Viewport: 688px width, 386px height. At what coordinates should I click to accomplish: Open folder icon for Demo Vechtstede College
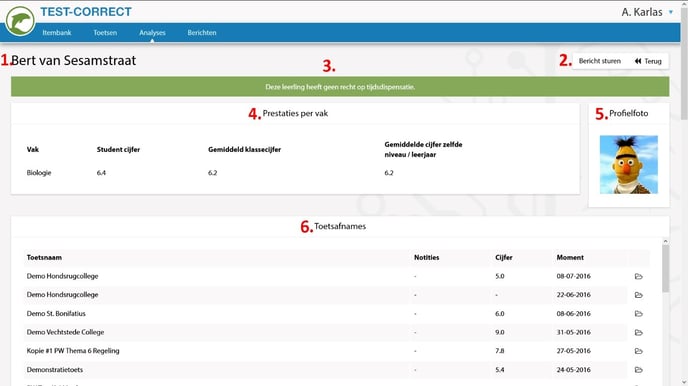pos(638,332)
